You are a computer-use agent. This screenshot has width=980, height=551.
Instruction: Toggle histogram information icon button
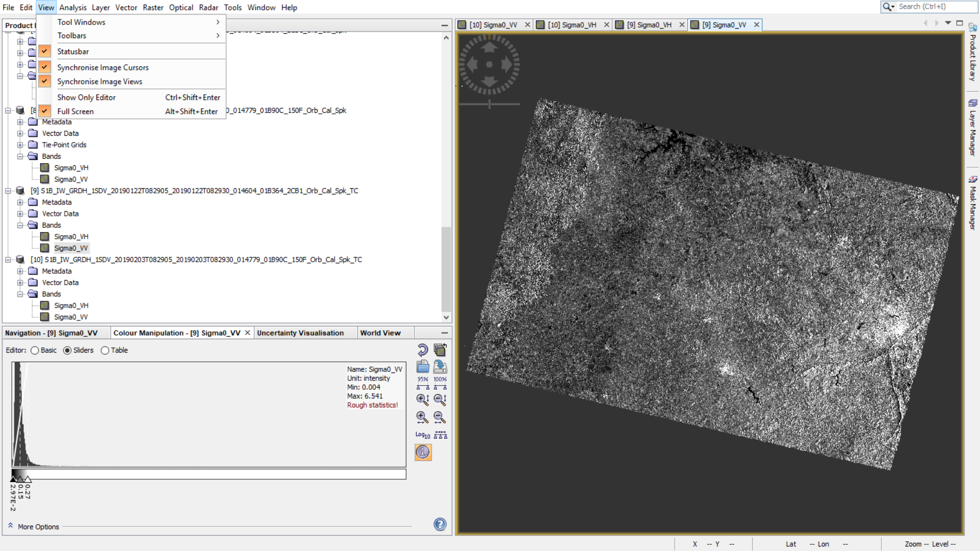click(x=423, y=452)
